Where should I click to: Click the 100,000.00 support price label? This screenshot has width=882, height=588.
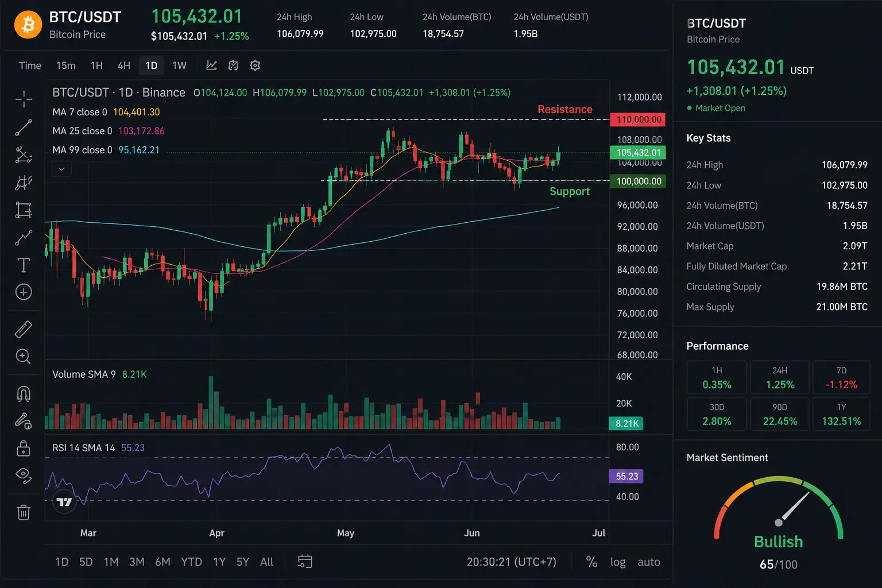[x=638, y=181]
